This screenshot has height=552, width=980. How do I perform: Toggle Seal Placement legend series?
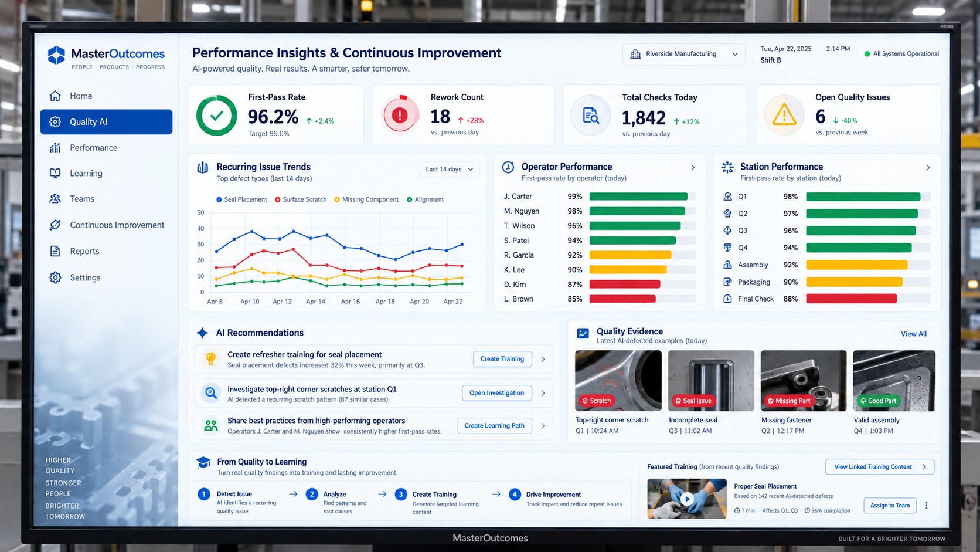click(241, 199)
